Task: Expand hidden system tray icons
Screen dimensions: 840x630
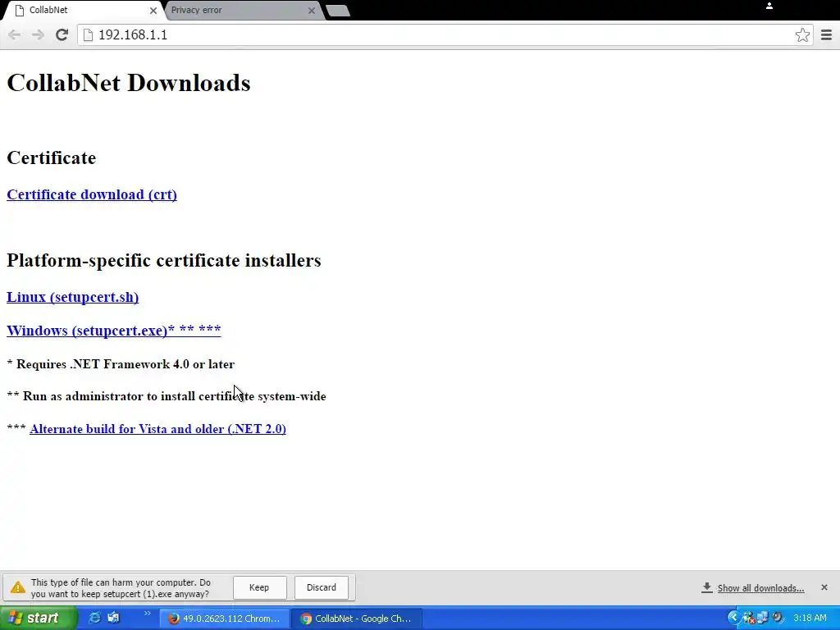Action: [733, 619]
